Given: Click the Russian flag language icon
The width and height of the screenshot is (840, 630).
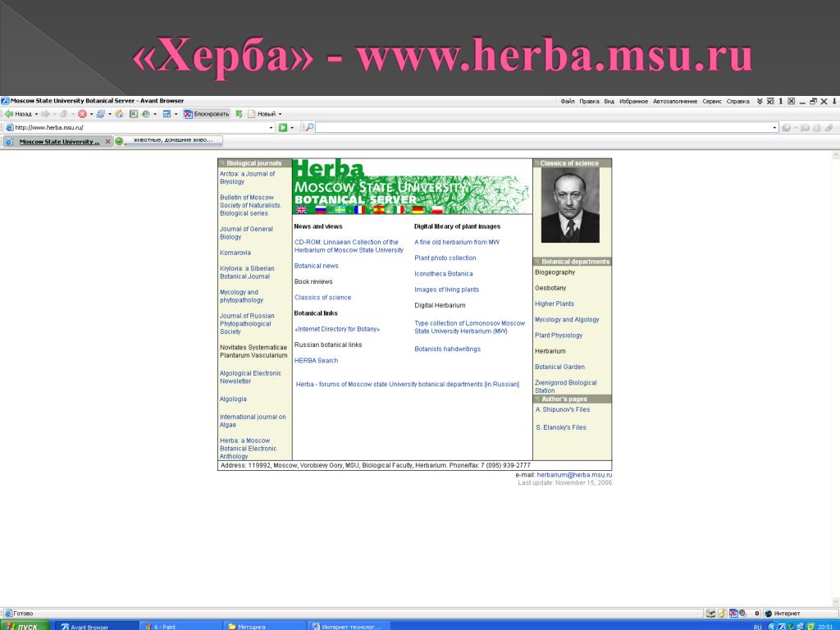Looking at the screenshot, I should point(321,209).
